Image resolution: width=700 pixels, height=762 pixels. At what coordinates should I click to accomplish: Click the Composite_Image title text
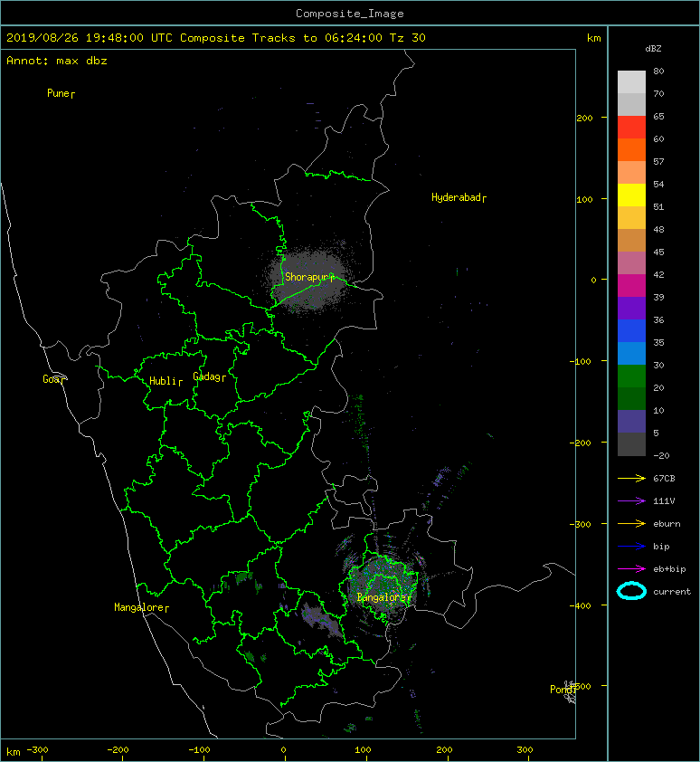[350, 14]
